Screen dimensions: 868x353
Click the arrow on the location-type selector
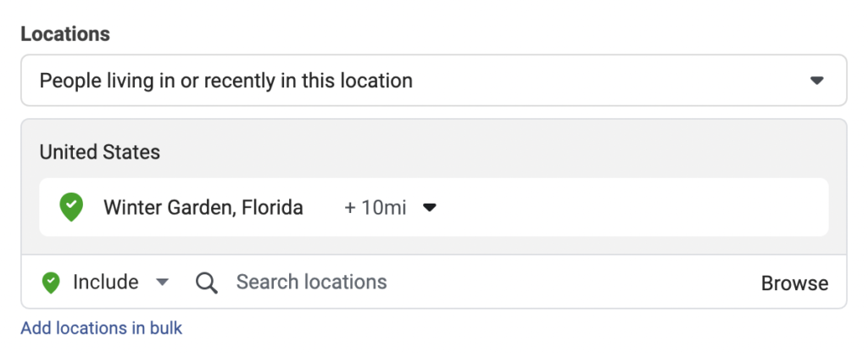[816, 81]
